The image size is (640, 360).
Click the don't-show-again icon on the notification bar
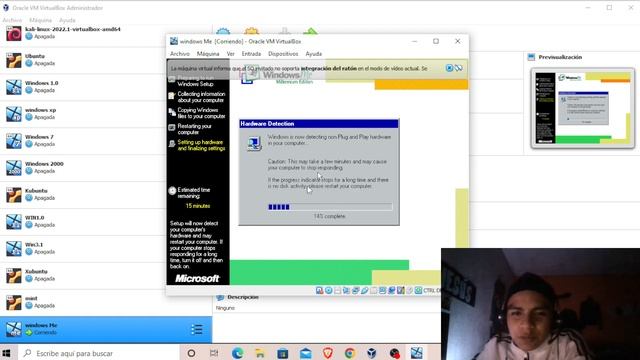(459, 68)
